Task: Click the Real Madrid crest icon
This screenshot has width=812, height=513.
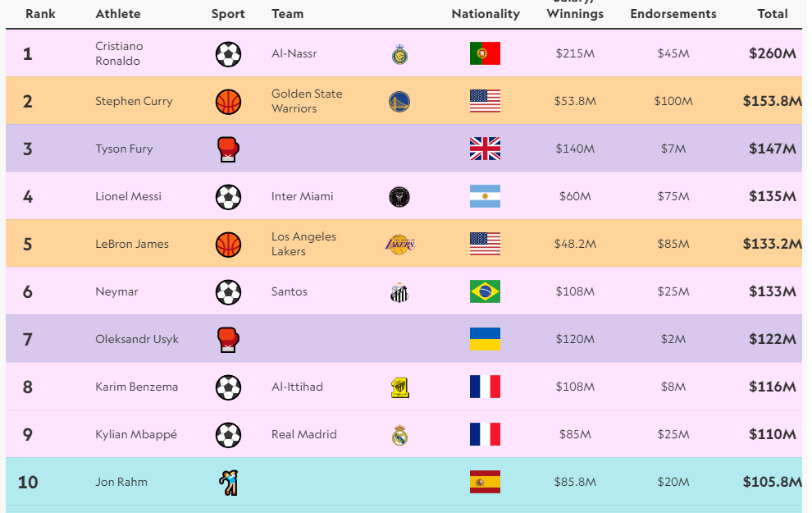Action: pyautogui.click(x=399, y=435)
